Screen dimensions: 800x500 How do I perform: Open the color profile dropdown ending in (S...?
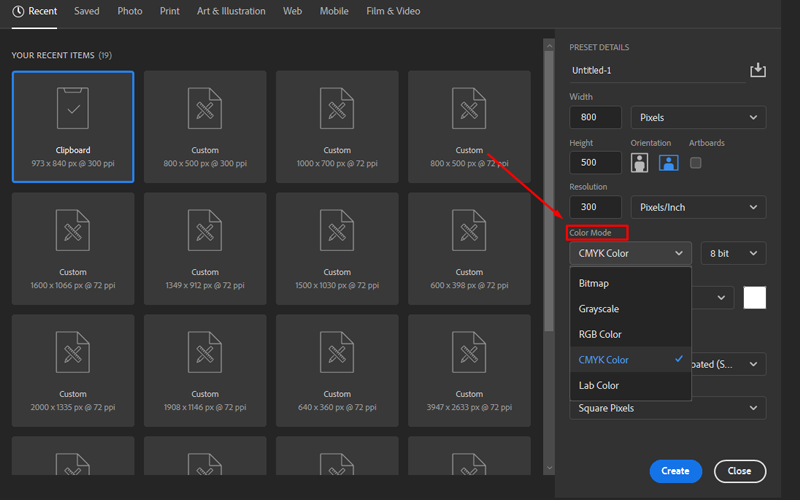click(729, 364)
